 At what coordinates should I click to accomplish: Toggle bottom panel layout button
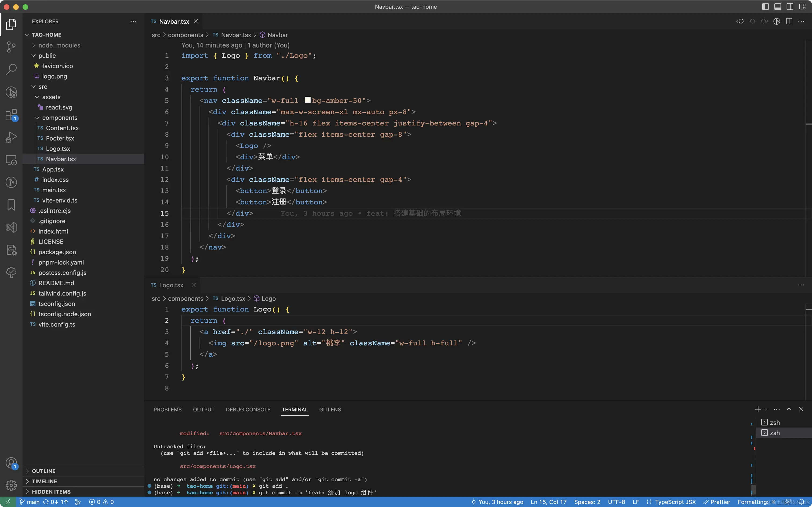tap(778, 7)
